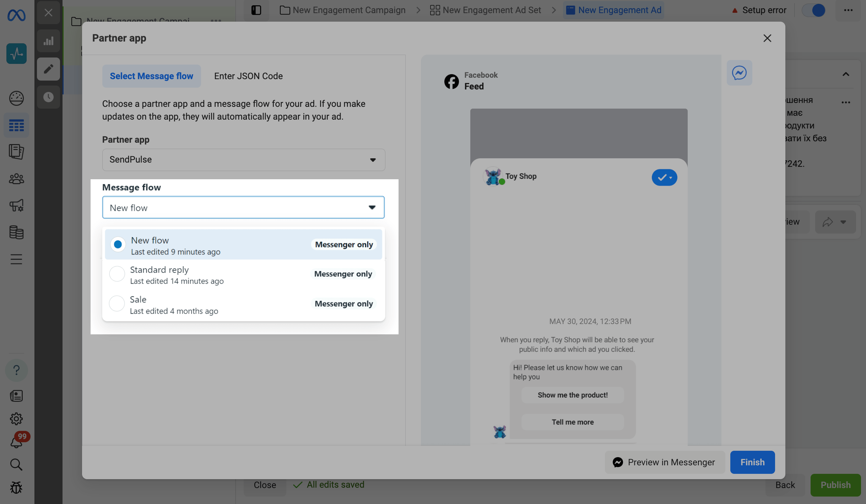Click the Meta logo icon
The width and height of the screenshot is (866, 504).
point(16,15)
